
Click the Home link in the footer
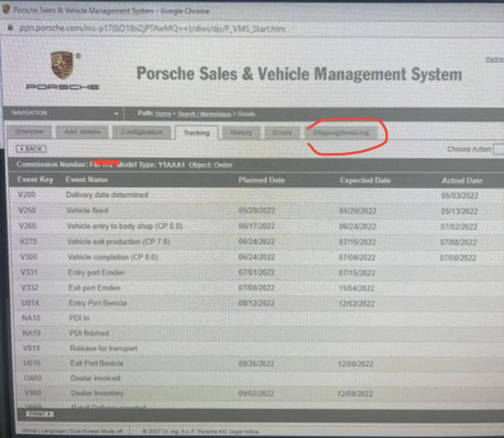[x=29, y=431]
